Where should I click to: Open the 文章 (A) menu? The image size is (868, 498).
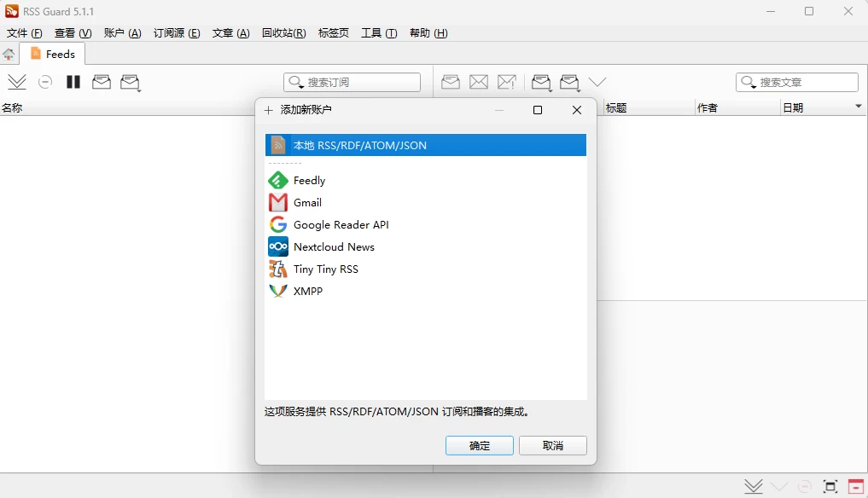[230, 33]
